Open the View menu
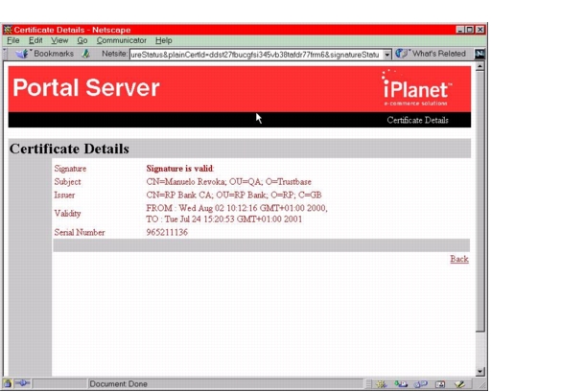This screenshot has height=392, width=585. (x=59, y=40)
